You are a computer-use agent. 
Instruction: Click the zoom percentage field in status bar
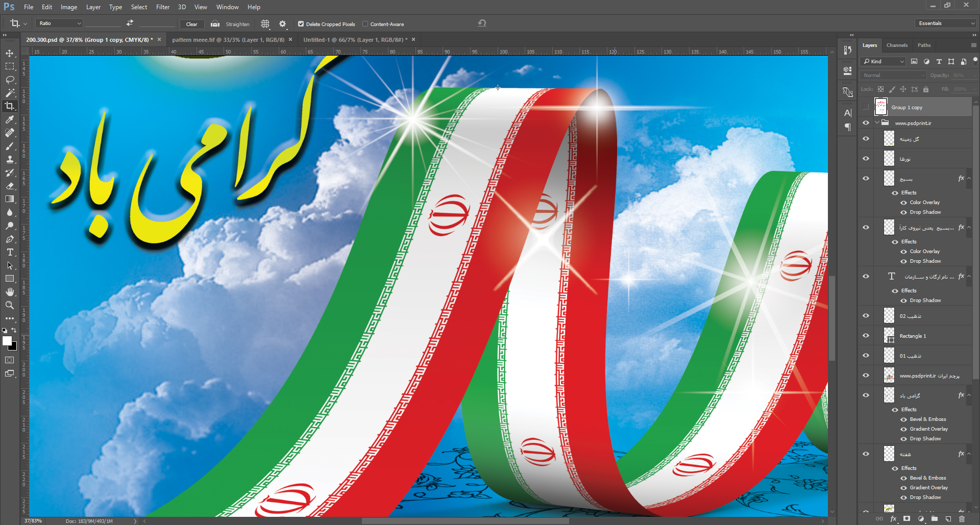tap(33, 521)
